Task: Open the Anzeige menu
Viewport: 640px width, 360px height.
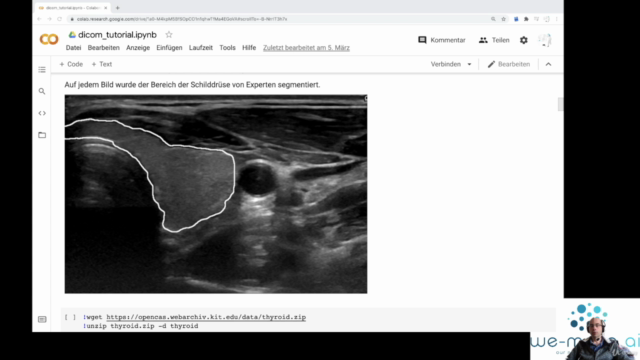Action: coord(138,48)
